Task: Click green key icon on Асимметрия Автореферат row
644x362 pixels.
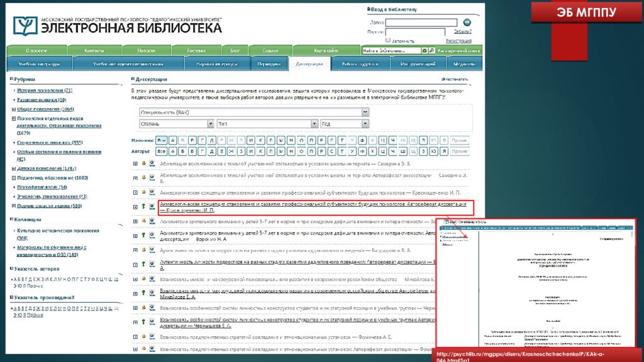Action: pos(143,236)
